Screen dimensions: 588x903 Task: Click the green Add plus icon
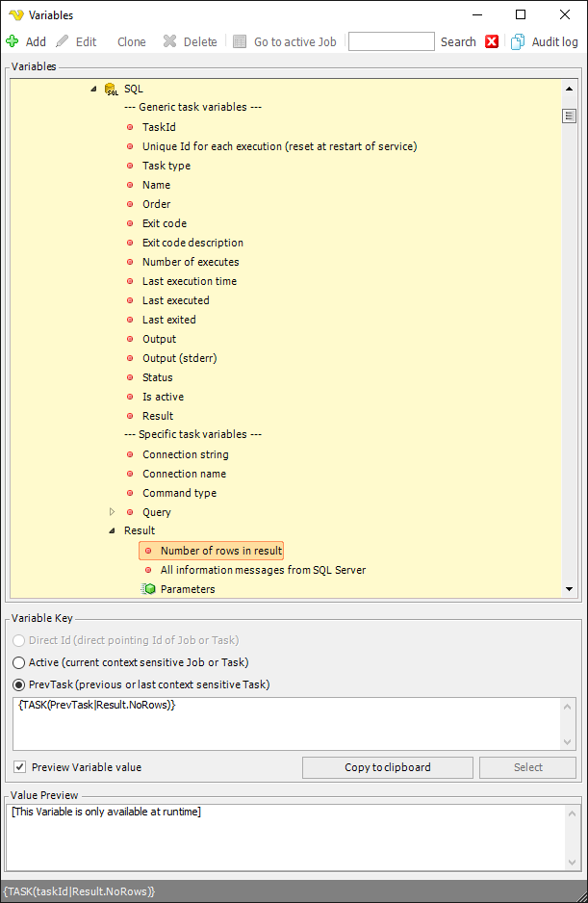point(13,41)
